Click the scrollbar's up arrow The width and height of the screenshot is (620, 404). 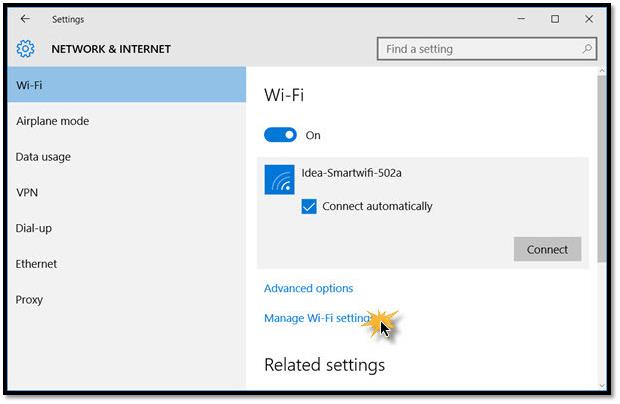(x=602, y=71)
